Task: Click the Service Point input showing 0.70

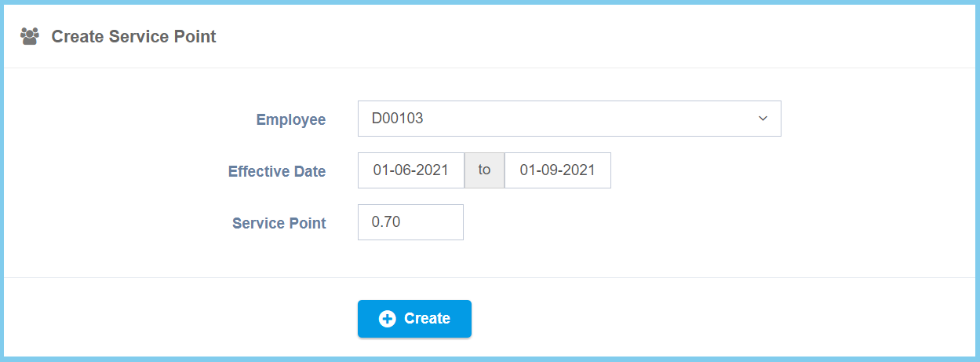Action: [x=410, y=222]
